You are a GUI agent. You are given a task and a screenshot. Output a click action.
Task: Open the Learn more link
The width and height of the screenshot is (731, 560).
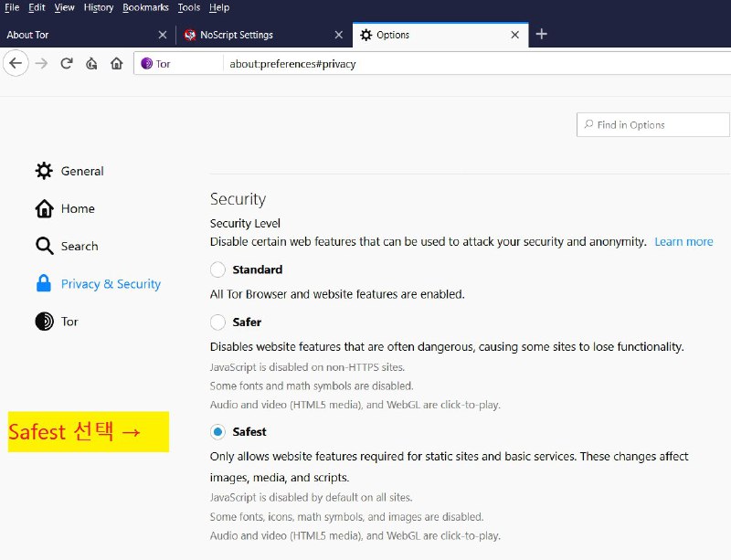pyautogui.click(x=683, y=241)
